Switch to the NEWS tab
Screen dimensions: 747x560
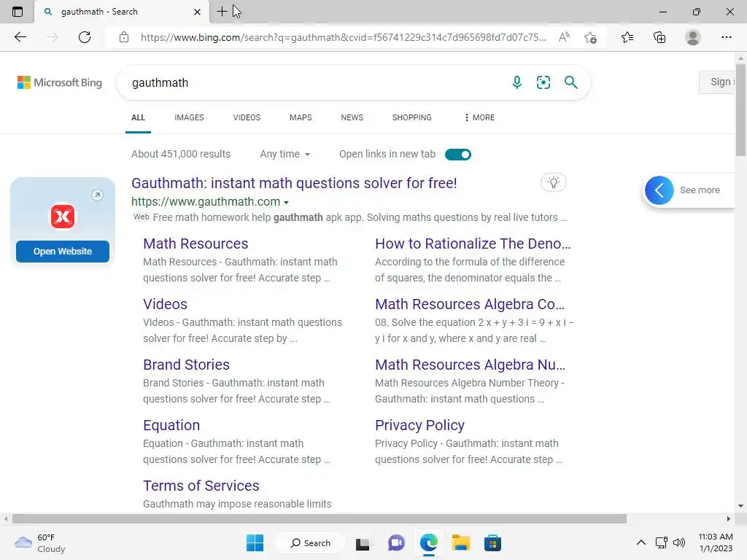tap(352, 117)
